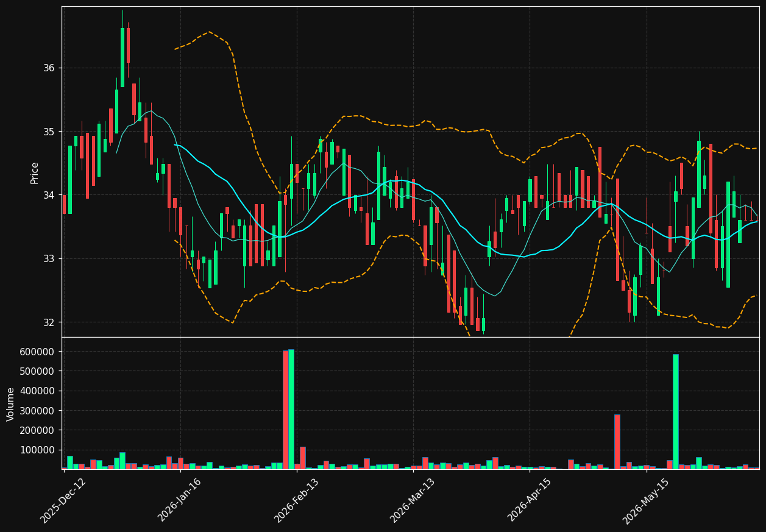Click the tallest green candlestick peaking near 36.9
Image resolution: width=766 pixels, height=532 pixels.
pyautogui.click(x=122, y=57)
